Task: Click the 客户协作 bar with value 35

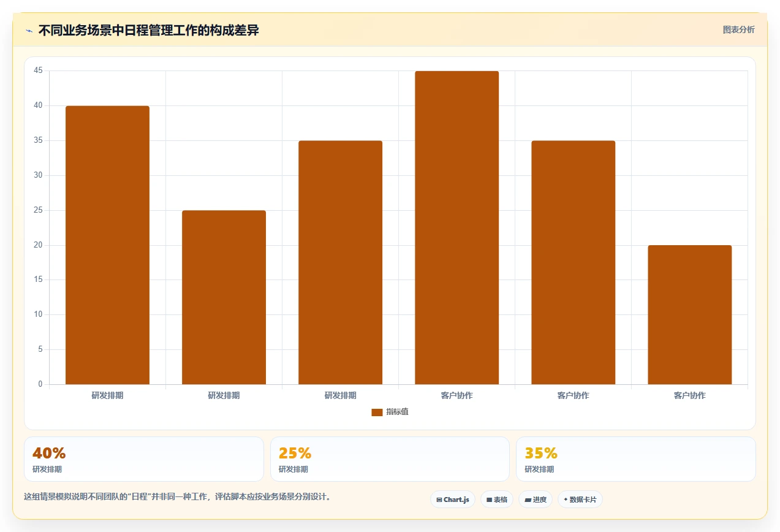Action: tap(573, 262)
